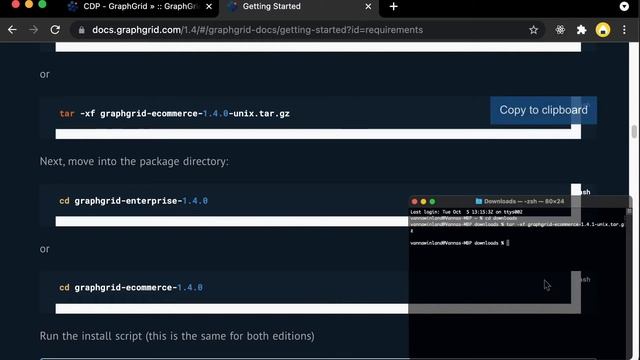Image resolution: width=640 pixels, height=360 pixels.
Task: Close the Getting Started tab
Action: pos(368,7)
